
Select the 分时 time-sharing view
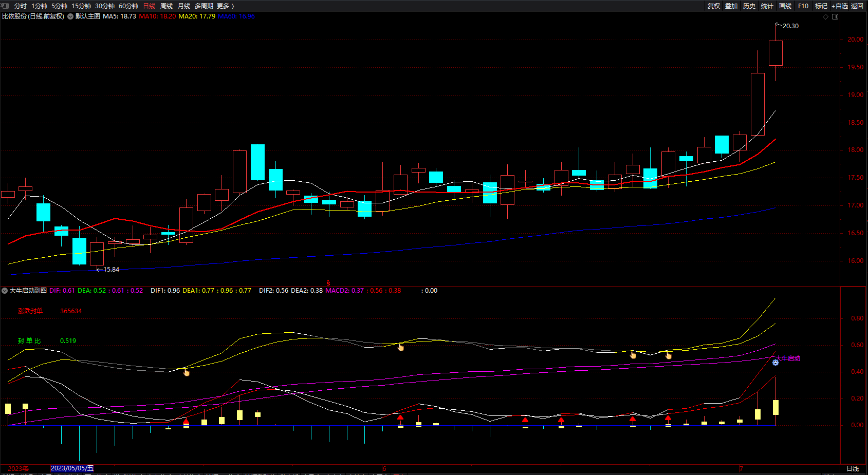(x=21, y=6)
